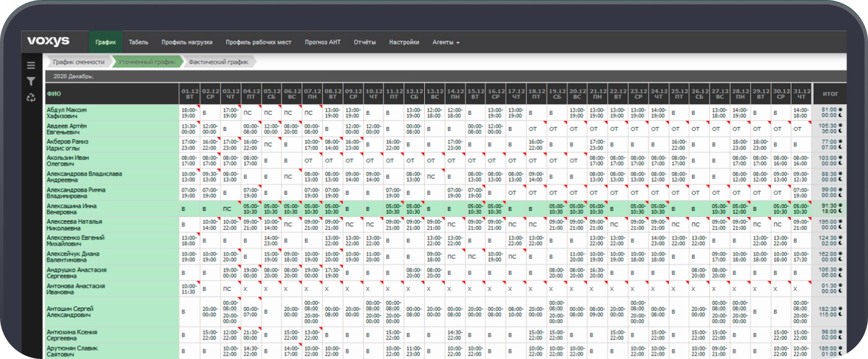
Task: Click the 182:30 total for Антошин Сергей
Action: pos(828,309)
